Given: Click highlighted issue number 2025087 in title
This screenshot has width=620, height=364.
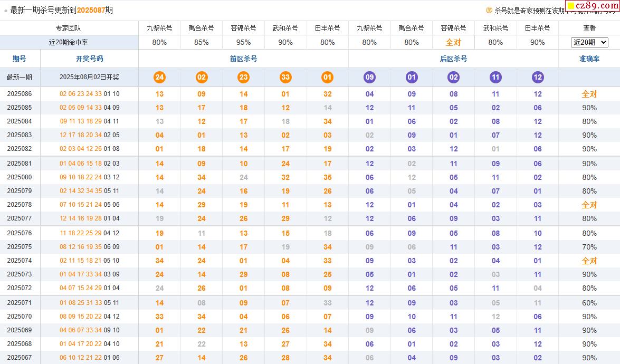Looking at the screenshot, I should [90, 10].
